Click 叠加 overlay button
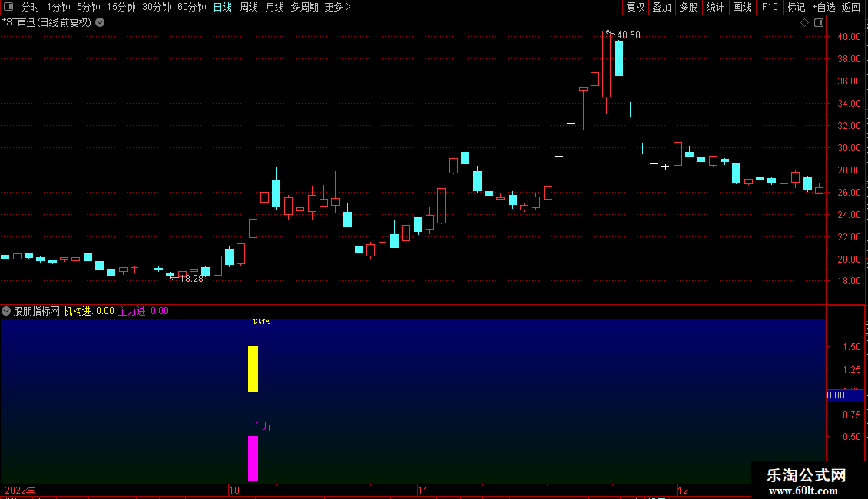The width and height of the screenshot is (868, 499). [x=661, y=7]
